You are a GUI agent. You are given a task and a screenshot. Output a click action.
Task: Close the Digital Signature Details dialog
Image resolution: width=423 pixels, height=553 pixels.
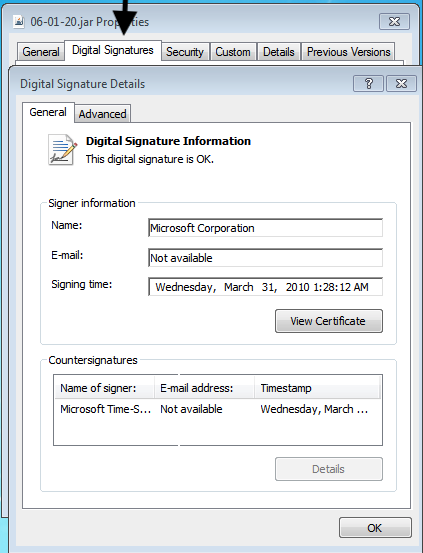point(401,84)
